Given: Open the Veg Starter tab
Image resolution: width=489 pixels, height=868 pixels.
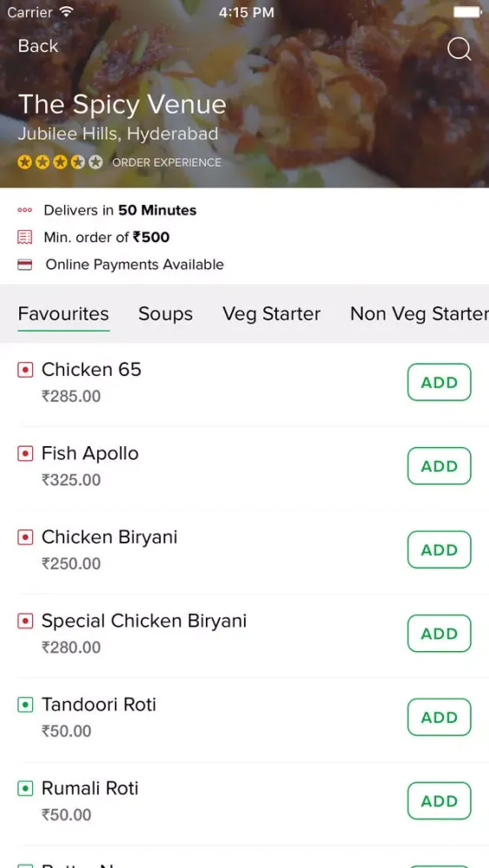Looking at the screenshot, I should pyautogui.click(x=271, y=314).
